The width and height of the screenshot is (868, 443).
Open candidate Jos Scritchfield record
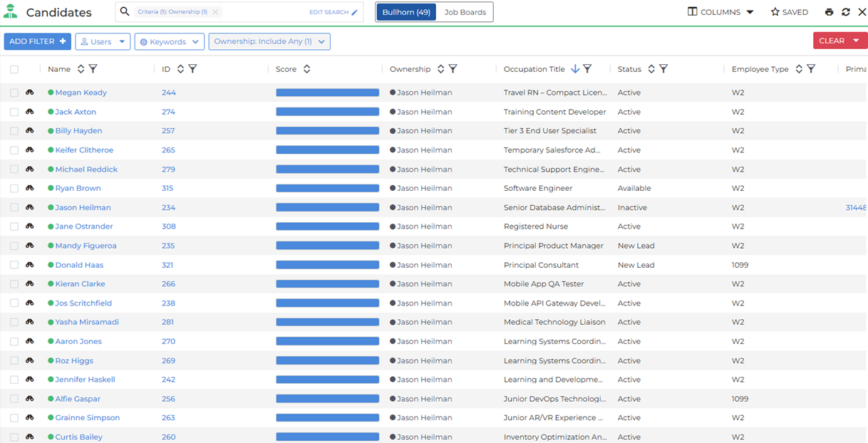tap(83, 303)
